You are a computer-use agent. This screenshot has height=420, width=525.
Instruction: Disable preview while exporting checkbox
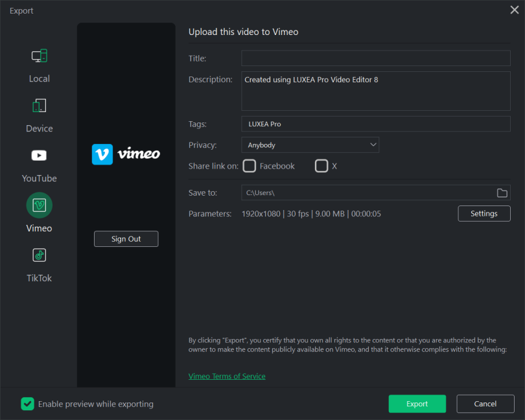[27, 404]
